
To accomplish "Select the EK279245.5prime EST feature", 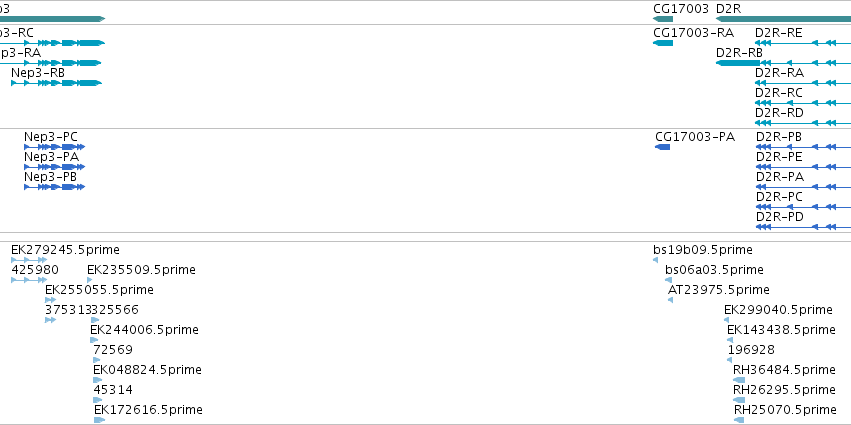I will [29, 260].
